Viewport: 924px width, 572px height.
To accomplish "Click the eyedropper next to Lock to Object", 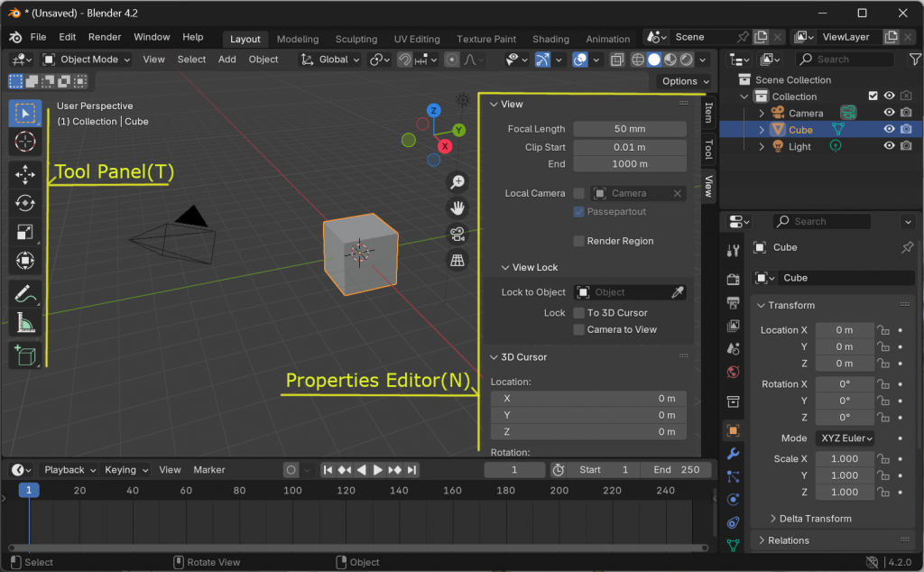I will tap(678, 292).
